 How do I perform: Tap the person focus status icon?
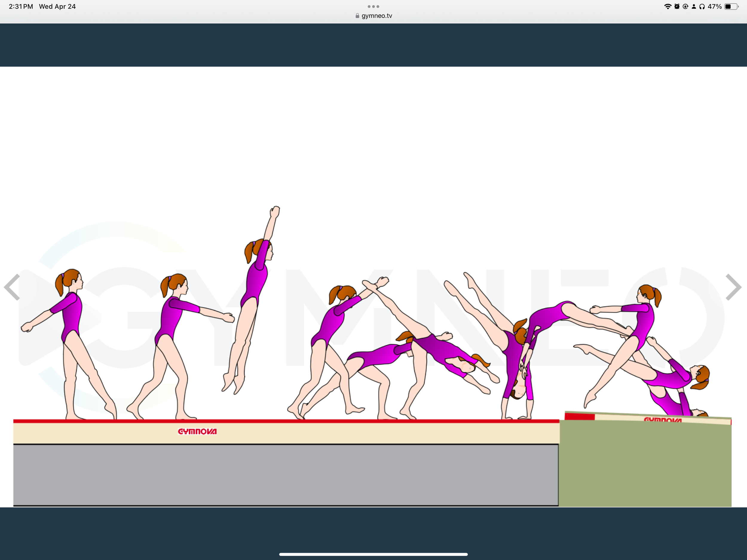[694, 6]
